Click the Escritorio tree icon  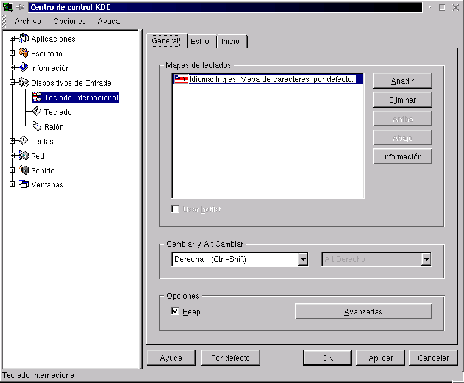coord(24,53)
